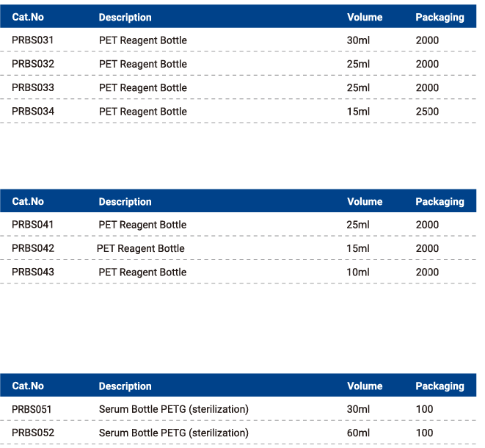Click the second table's Packaging header

pos(440,201)
